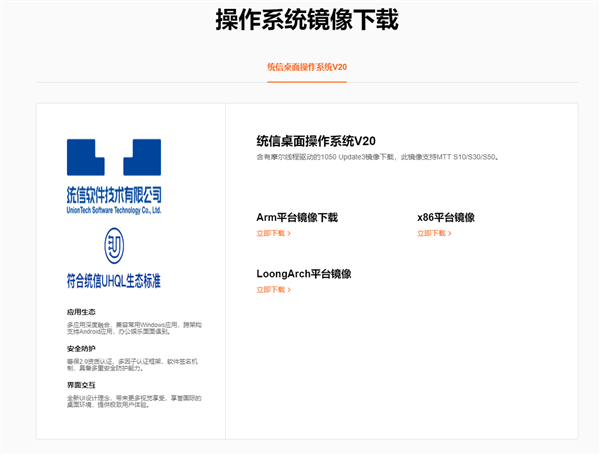600x455 pixels.
Task: Click the circular UHQL certification icon
Action: coord(114,246)
